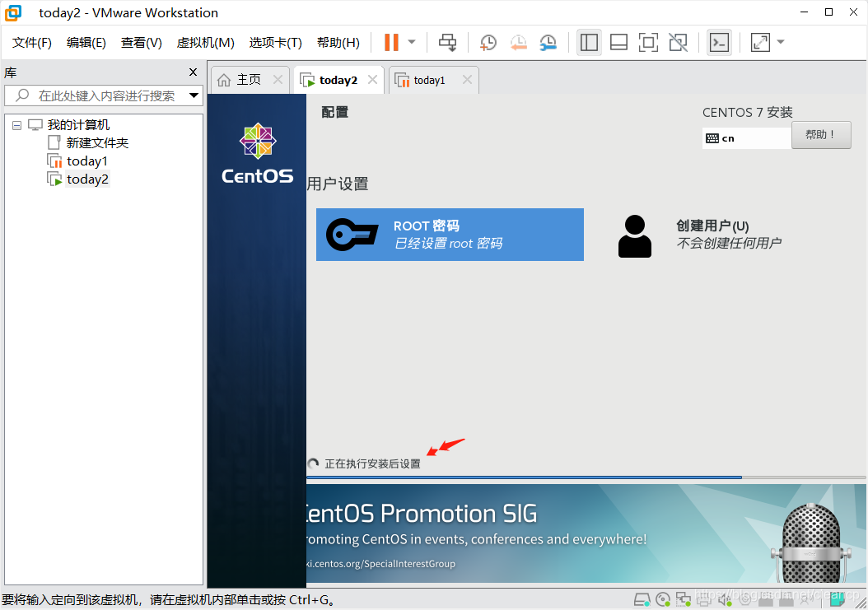Select today2 in library tree
This screenshot has width=868, height=610.
point(87,179)
